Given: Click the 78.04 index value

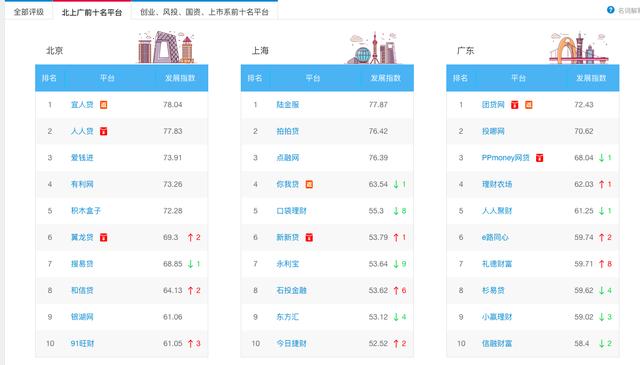Looking at the screenshot, I should 173,105.
